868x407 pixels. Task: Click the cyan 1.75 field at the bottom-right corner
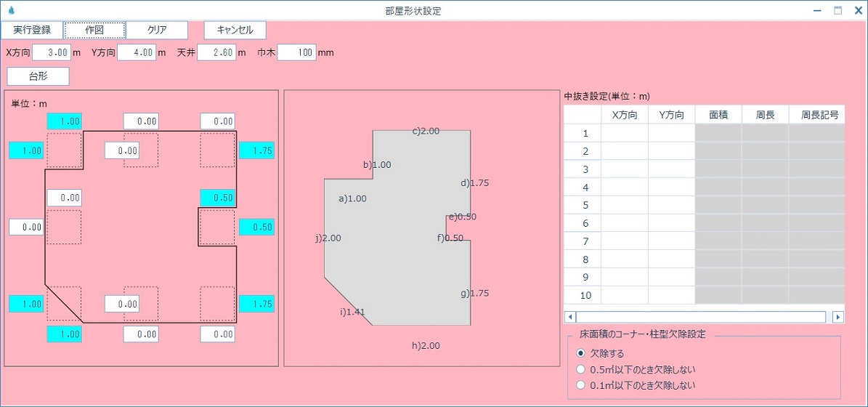pos(256,304)
